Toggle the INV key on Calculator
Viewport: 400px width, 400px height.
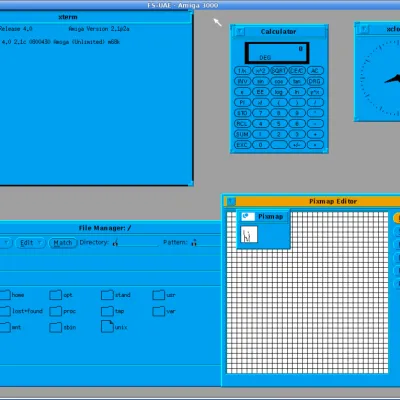242,81
